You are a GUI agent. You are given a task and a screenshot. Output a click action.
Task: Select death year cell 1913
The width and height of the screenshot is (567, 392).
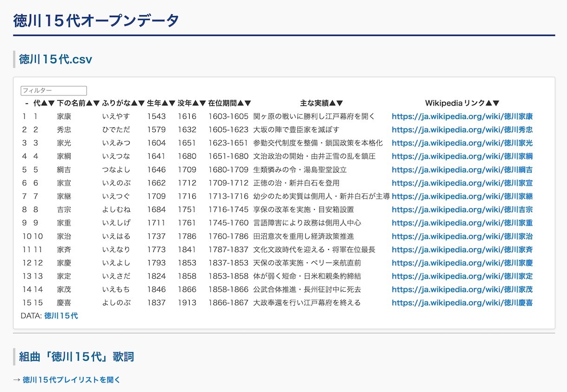click(x=187, y=303)
